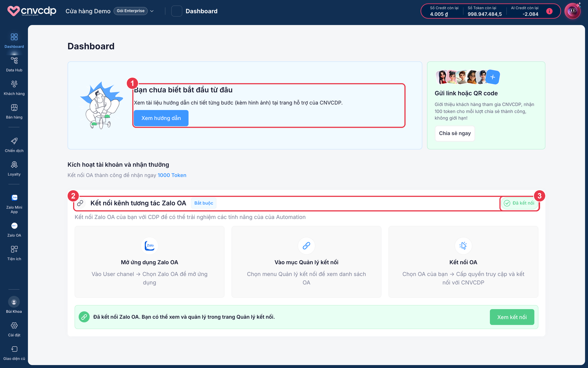Viewport: 588px width, 368px height.
Task: Expand the Cửa hàng Demo store dropdown chevron
Action: (x=152, y=11)
